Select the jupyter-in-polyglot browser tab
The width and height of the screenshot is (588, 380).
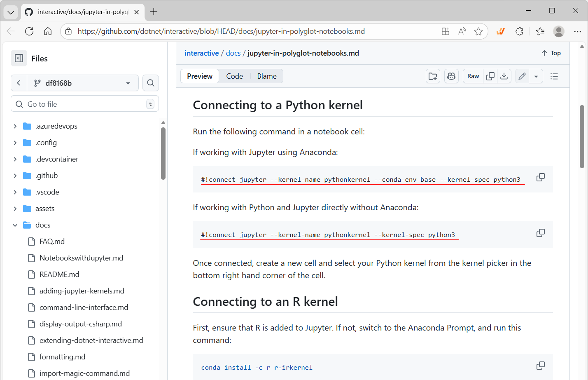pos(82,12)
